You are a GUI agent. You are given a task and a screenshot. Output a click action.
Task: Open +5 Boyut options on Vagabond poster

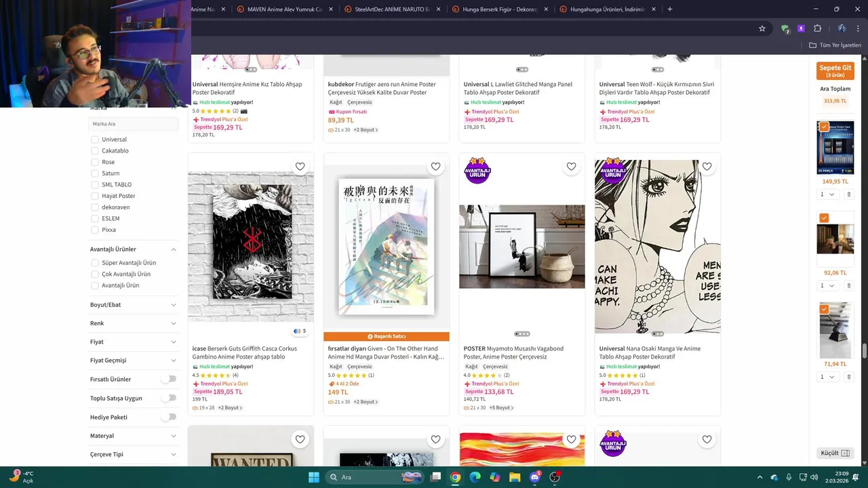pyautogui.click(x=501, y=408)
